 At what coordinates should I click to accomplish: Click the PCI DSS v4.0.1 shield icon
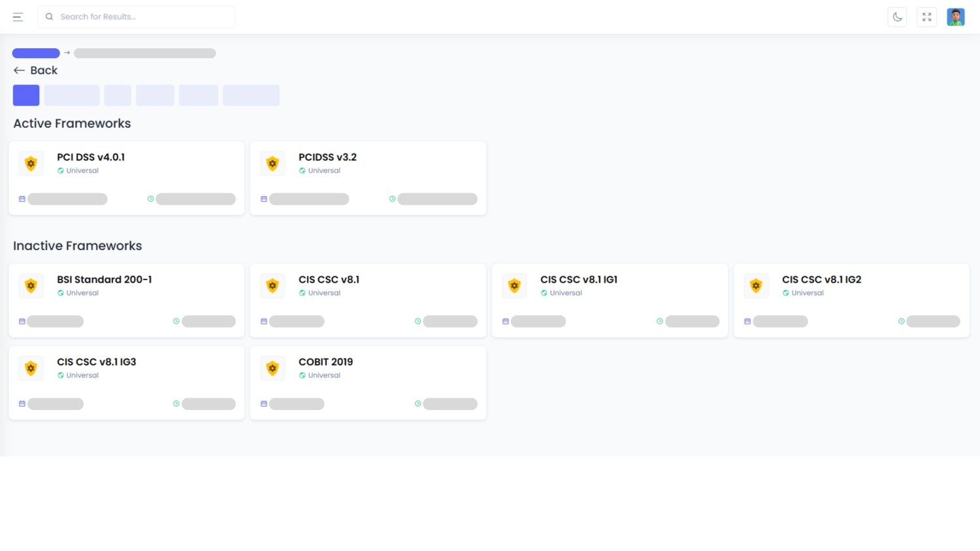pos(31,163)
